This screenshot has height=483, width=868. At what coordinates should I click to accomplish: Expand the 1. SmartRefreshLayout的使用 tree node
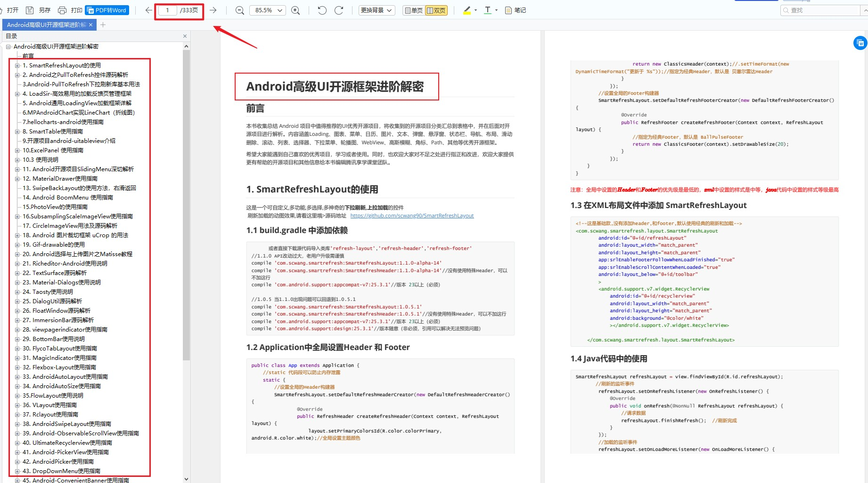click(17, 66)
